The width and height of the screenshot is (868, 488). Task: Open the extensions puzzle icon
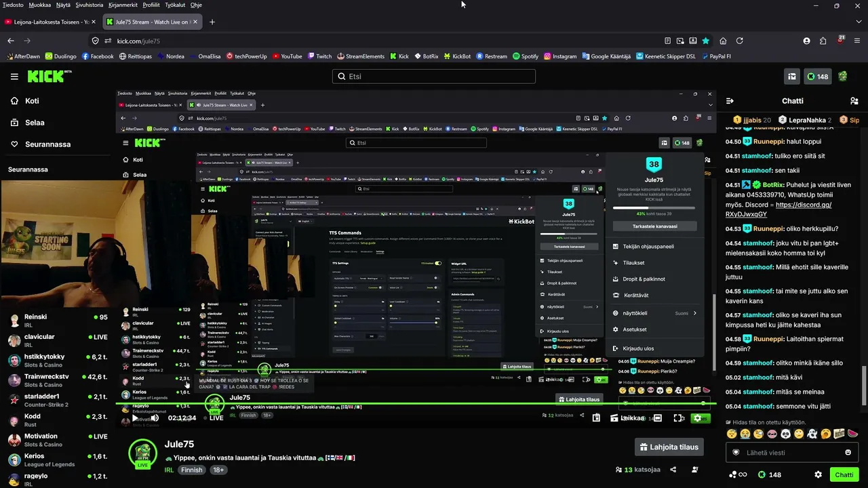[823, 41]
